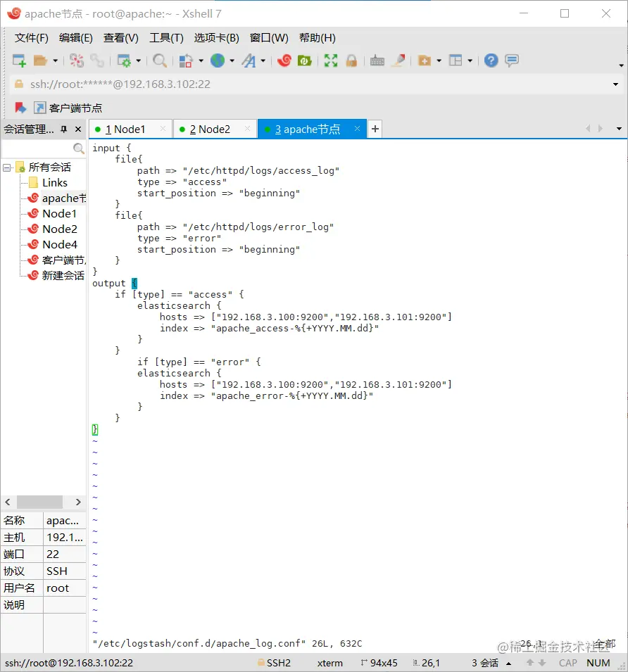The image size is (628, 672).
Task: Open the 窗口(W) menu
Action: (269, 38)
